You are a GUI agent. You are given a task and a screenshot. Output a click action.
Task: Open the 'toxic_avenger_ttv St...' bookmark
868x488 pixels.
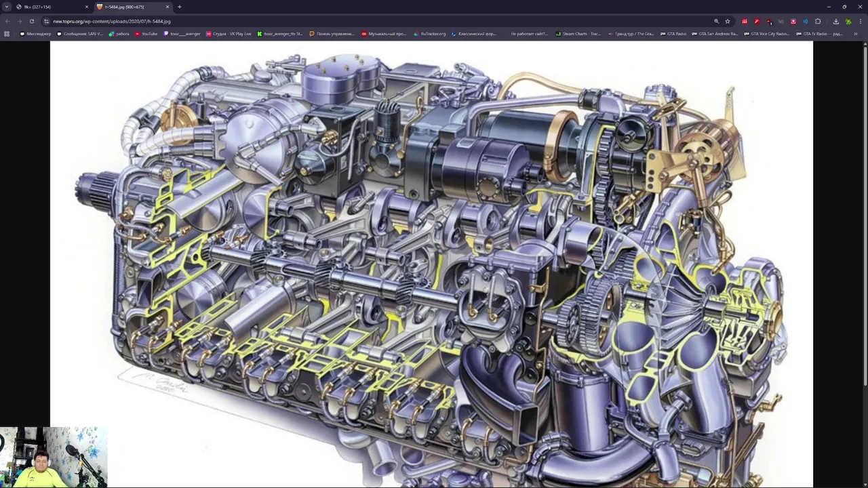point(280,34)
